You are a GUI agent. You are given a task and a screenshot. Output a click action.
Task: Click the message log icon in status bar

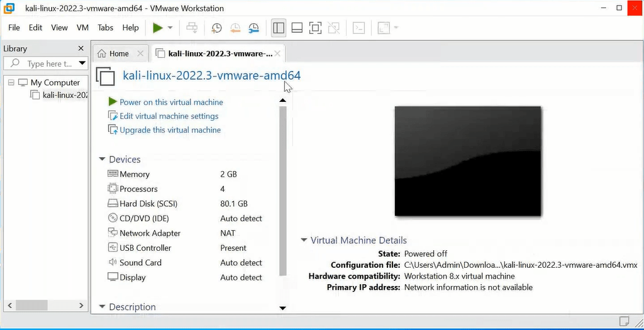(x=625, y=320)
